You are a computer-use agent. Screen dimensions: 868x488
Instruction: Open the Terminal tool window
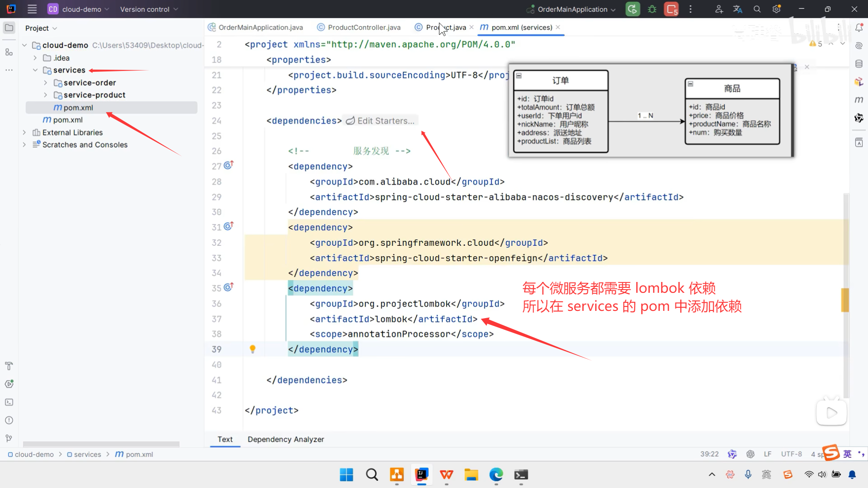(9, 402)
